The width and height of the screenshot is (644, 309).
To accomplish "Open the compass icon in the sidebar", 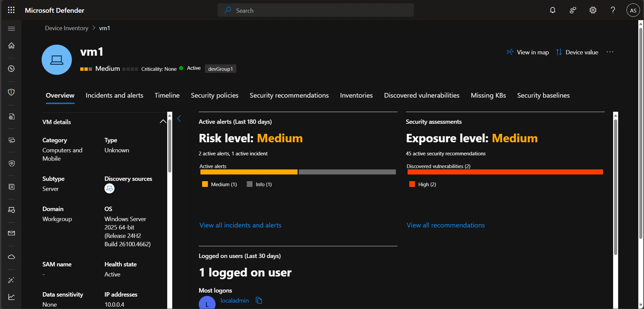I will [x=11, y=69].
